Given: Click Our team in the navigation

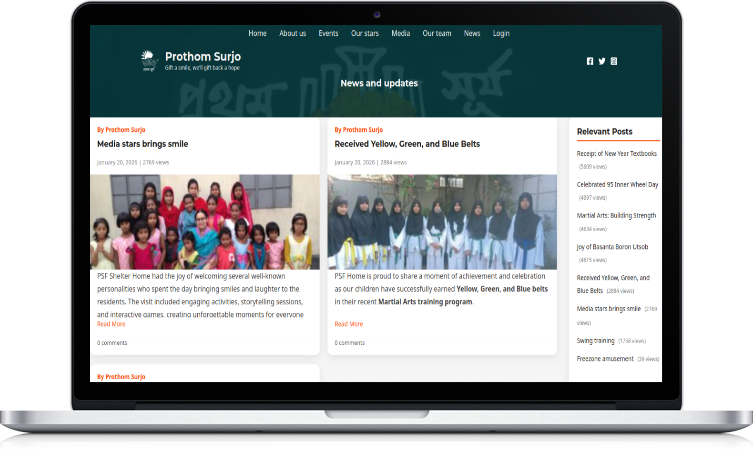Looking at the screenshot, I should 437,33.
